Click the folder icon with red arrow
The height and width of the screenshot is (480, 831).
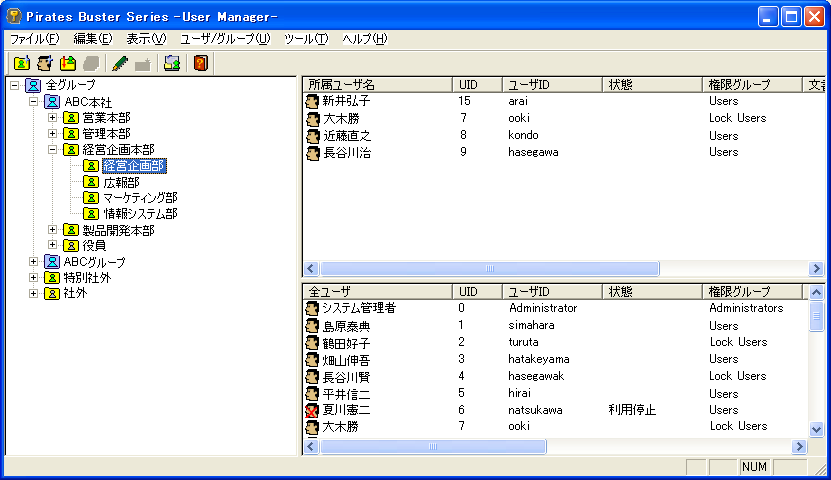pyautogui.click(x=68, y=63)
